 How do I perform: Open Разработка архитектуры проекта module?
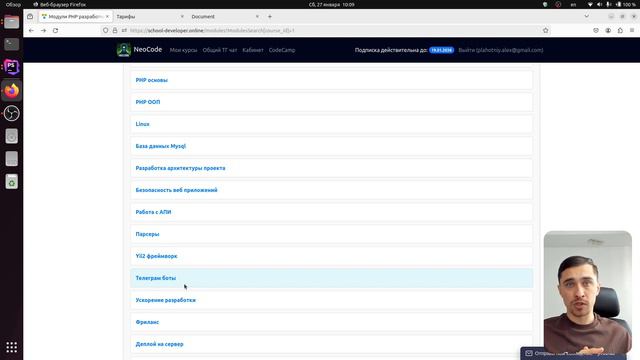(331, 168)
